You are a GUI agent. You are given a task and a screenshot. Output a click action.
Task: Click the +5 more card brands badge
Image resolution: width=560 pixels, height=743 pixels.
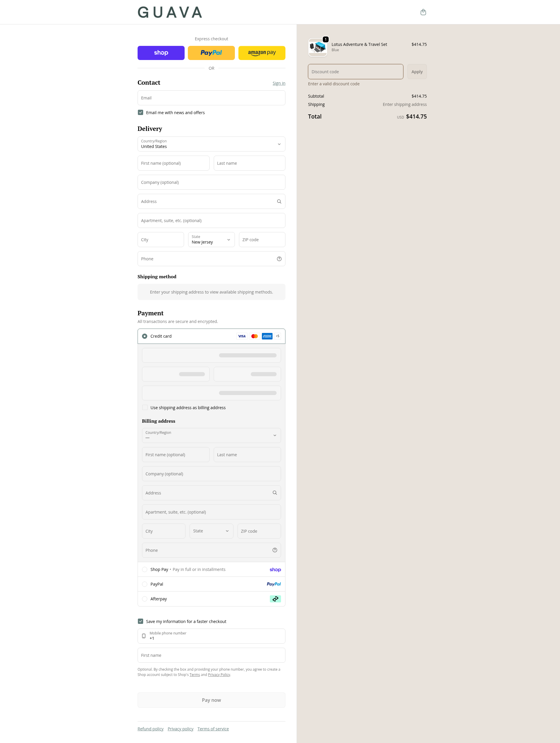pyautogui.click(x=277, y=336)
